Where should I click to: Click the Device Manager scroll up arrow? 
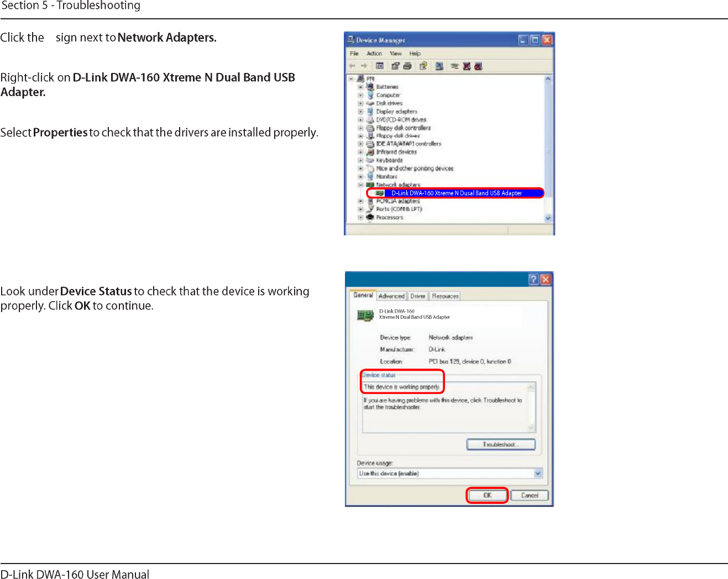(x=548, y=79)
